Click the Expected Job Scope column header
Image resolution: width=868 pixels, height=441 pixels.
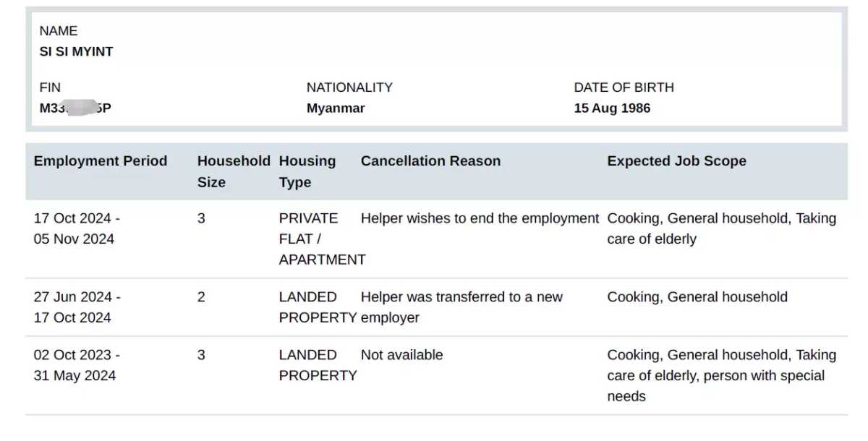(x=676, y=161)
